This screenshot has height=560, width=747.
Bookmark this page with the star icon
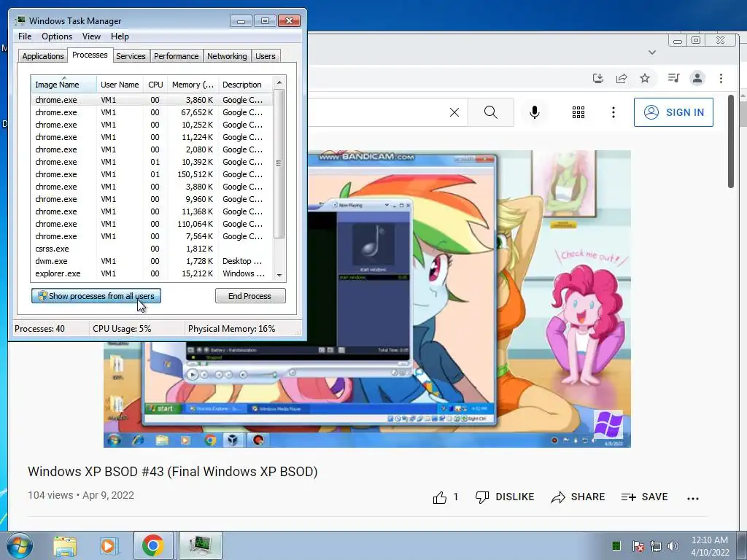[x=645, y=78]
